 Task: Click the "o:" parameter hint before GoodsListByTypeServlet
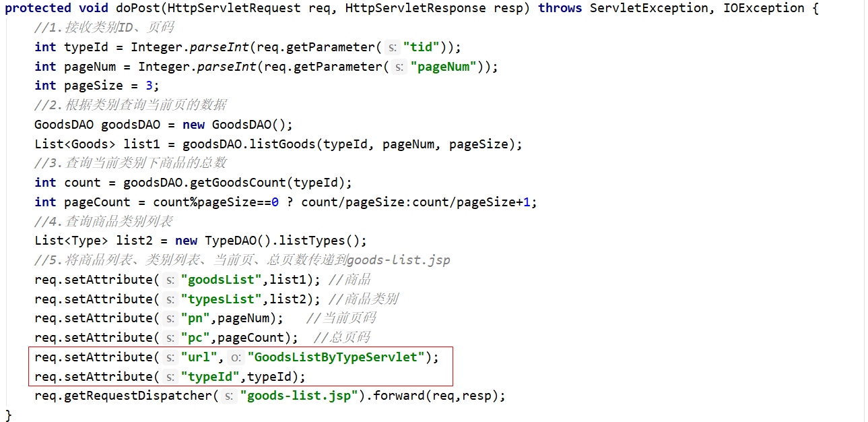pos(236,357)
